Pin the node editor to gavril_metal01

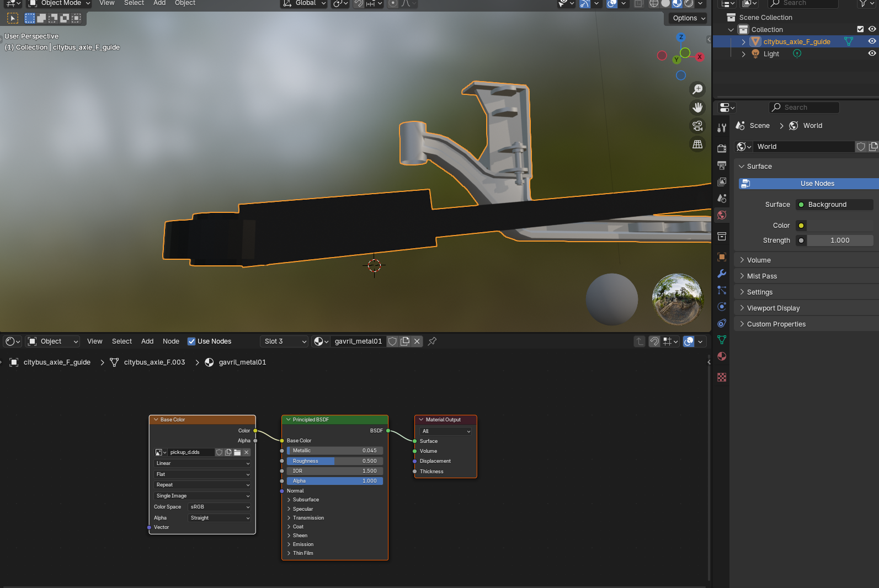pos(433,341)
